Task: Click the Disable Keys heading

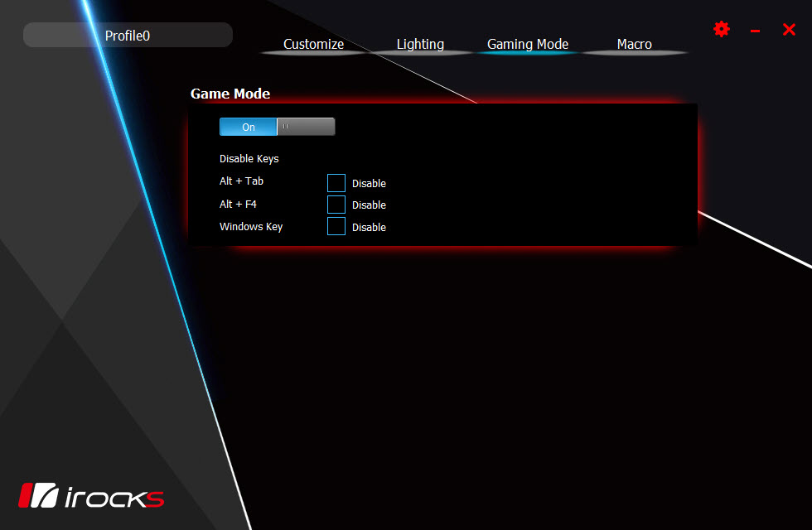Action: click(249, 159)
